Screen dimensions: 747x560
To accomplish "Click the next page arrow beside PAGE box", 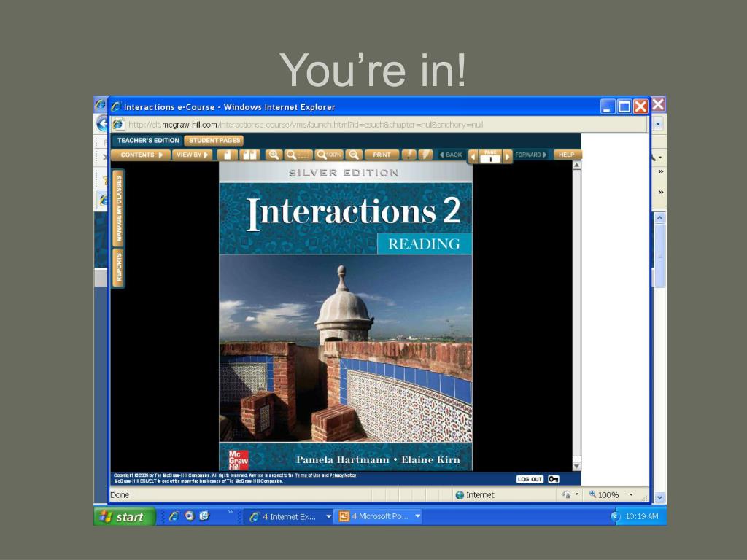I will tap(508, 156).
